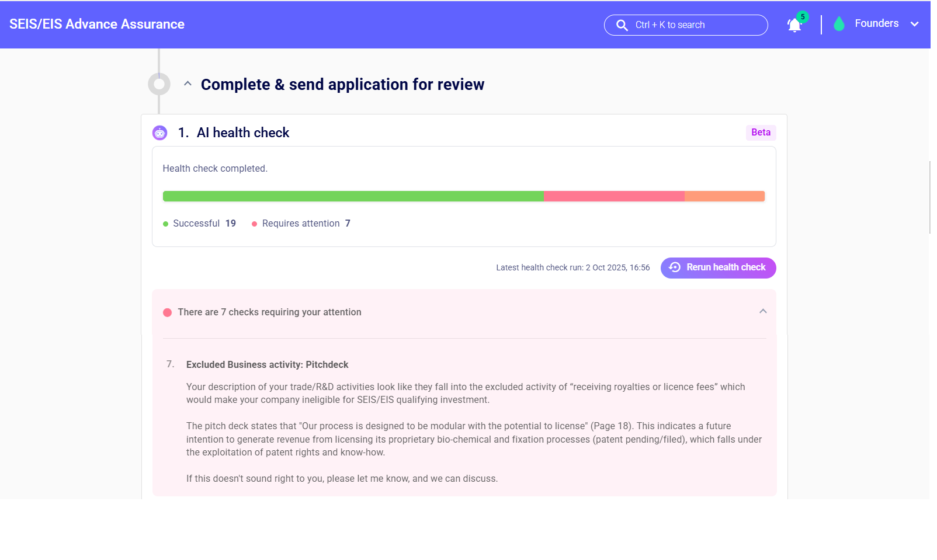Click the search magnifier icon

click(622, 25)
